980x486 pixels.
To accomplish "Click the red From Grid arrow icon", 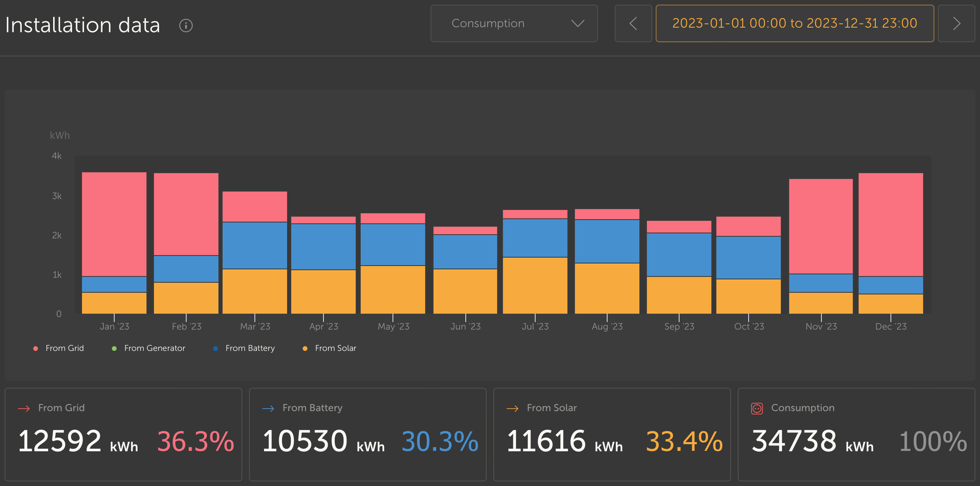I will coord(24,408).
